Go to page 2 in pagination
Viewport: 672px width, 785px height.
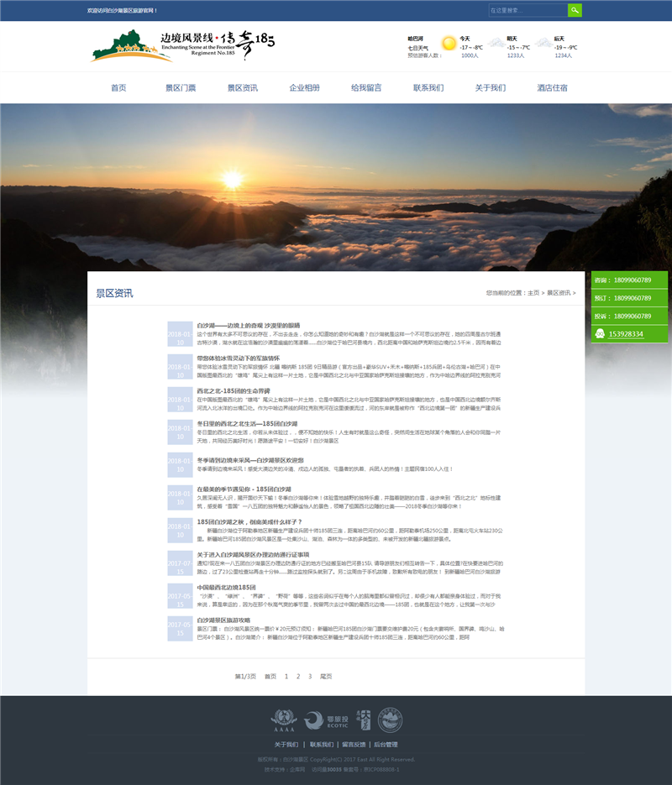click(297, 676)
